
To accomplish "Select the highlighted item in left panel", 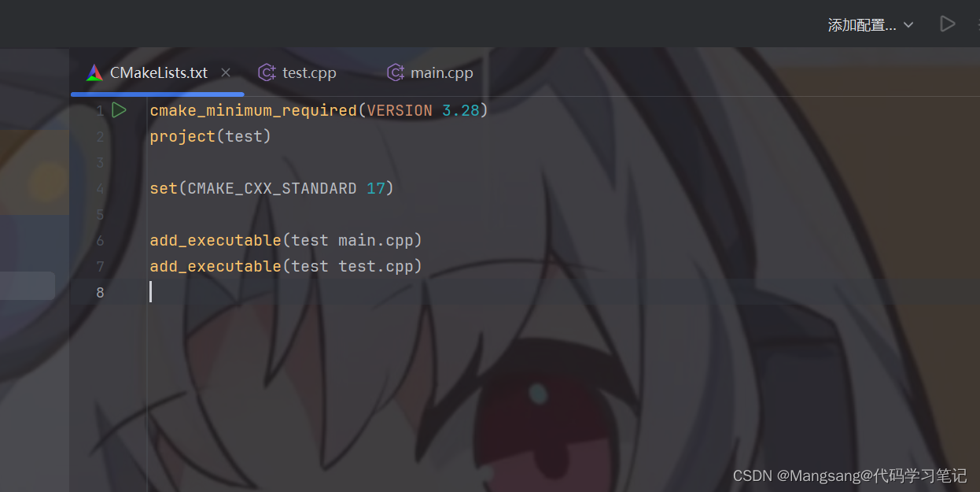I will pyautogui.click(x=28, y=285).
